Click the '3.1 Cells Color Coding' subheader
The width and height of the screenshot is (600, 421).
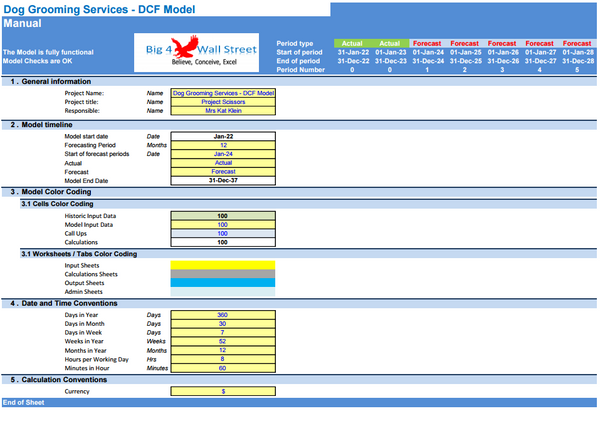[x=308, y=204]
